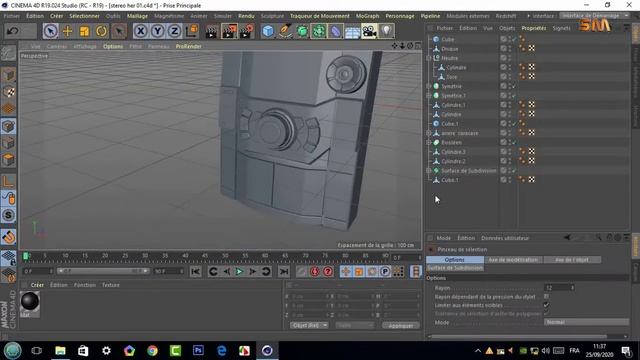Expand the Symétrie.1 object
The height and width of the screenshot is (360, 640).
click(429, 96)
